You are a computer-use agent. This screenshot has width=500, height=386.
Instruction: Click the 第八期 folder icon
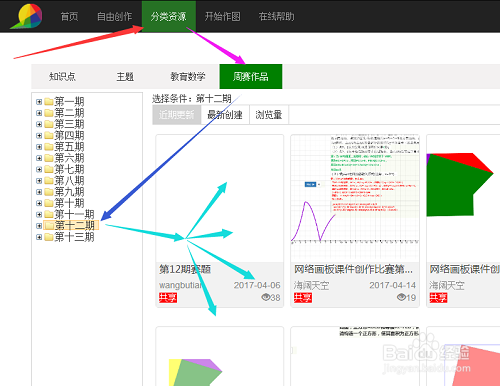49,181
